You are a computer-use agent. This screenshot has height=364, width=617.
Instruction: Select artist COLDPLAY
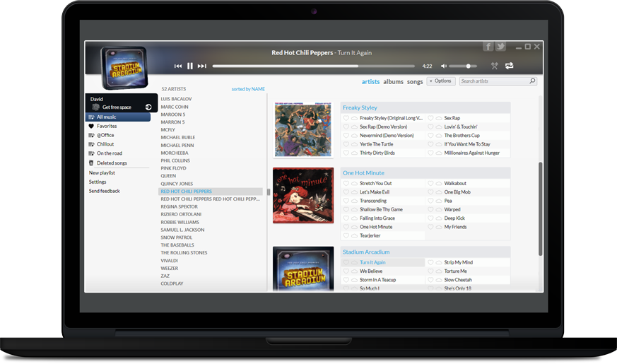172,283
